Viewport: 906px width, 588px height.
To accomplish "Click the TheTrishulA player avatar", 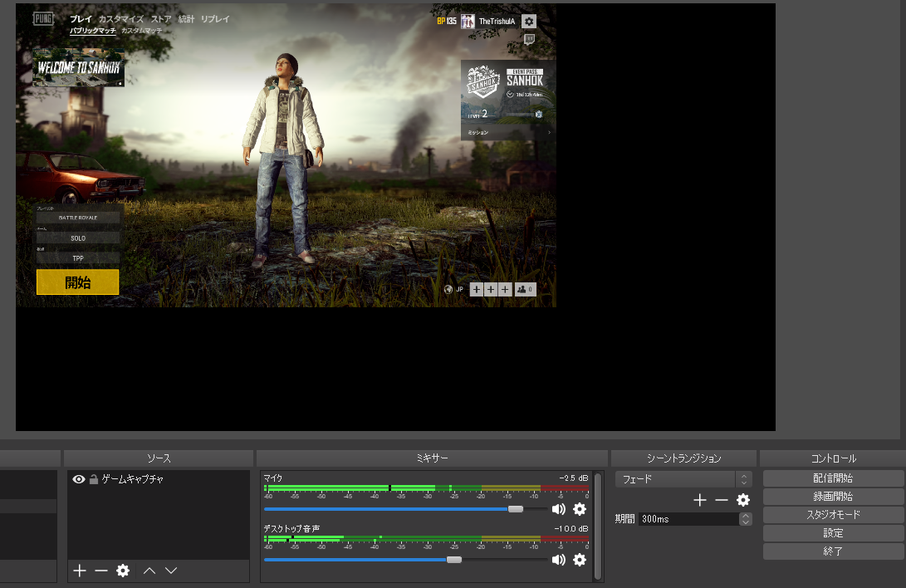I will click(x=468, y=22).
